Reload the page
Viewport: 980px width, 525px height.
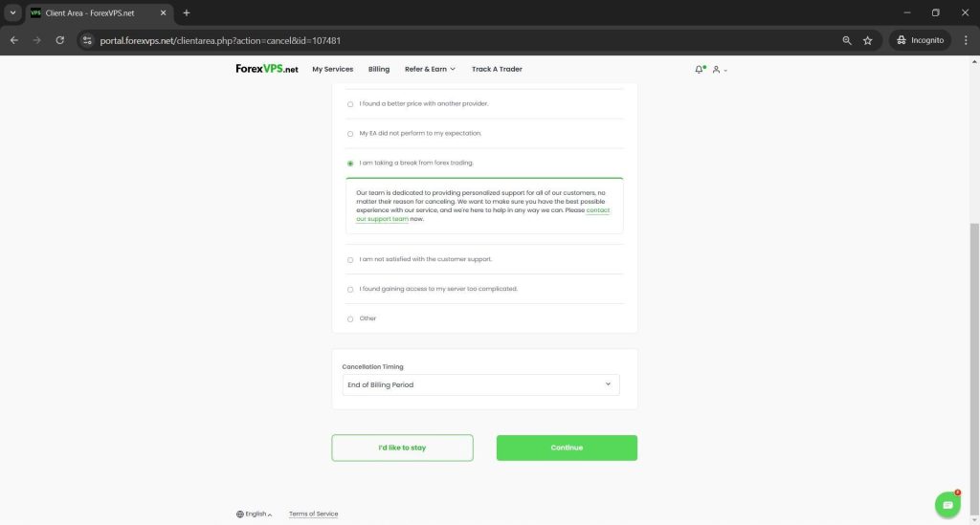click(x=60, y=40)
